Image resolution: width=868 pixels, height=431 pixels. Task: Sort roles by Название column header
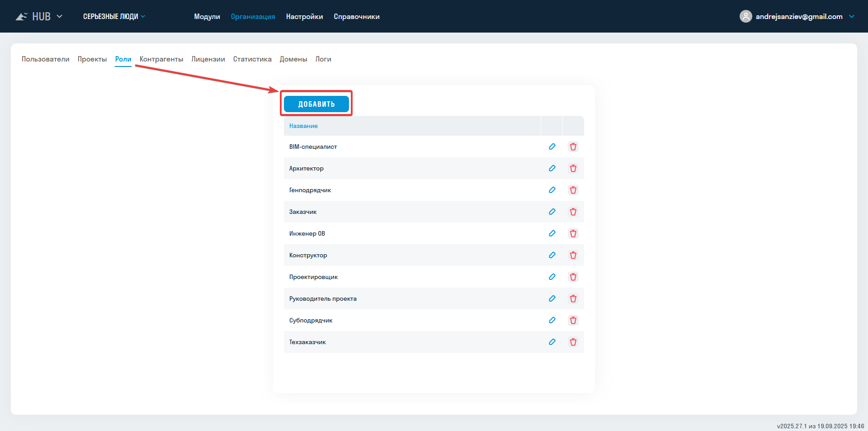tap(303, 126)
